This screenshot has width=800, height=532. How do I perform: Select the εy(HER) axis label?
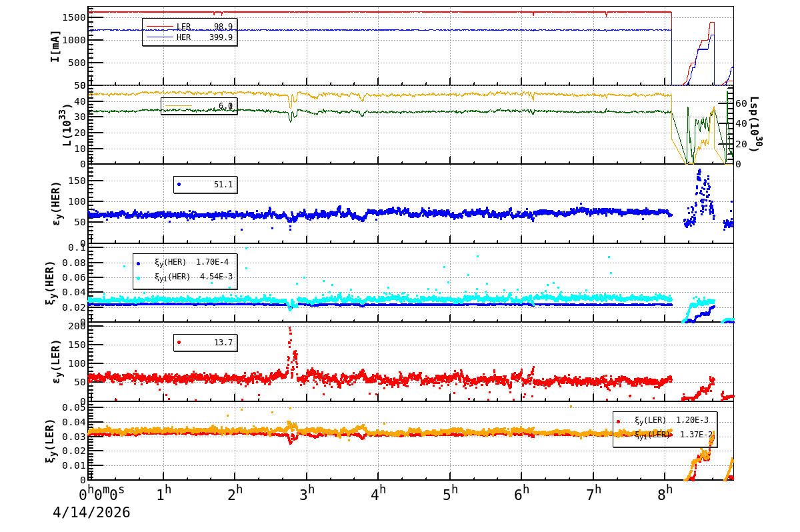point(56,203)
